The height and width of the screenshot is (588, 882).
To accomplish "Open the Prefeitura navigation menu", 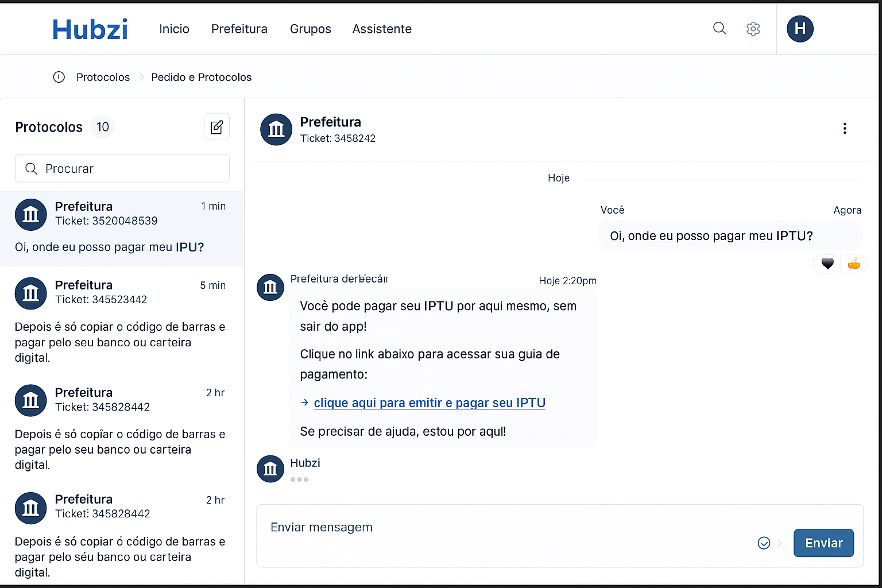I will [x=239, y=29].
